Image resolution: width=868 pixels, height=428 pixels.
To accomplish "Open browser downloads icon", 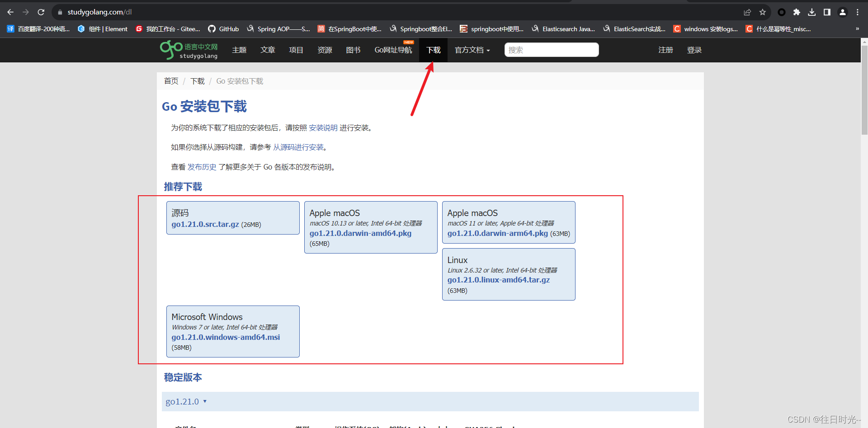I will [x=812, y=12].
